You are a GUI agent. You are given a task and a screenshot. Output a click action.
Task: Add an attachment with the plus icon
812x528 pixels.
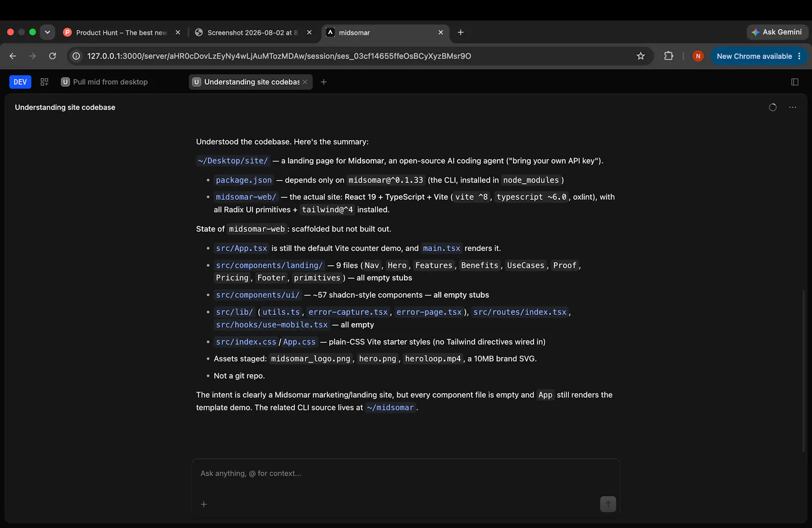(204, 504)
